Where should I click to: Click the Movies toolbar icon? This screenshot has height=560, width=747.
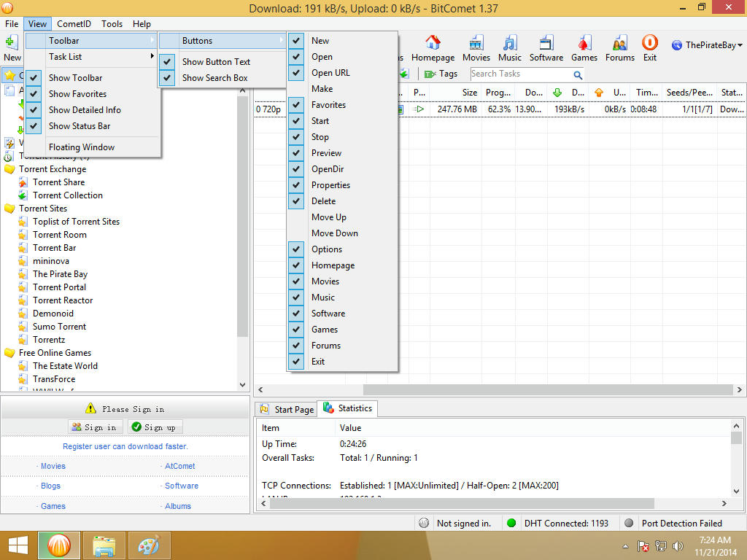pyautogui.click(x=476, y=43)
